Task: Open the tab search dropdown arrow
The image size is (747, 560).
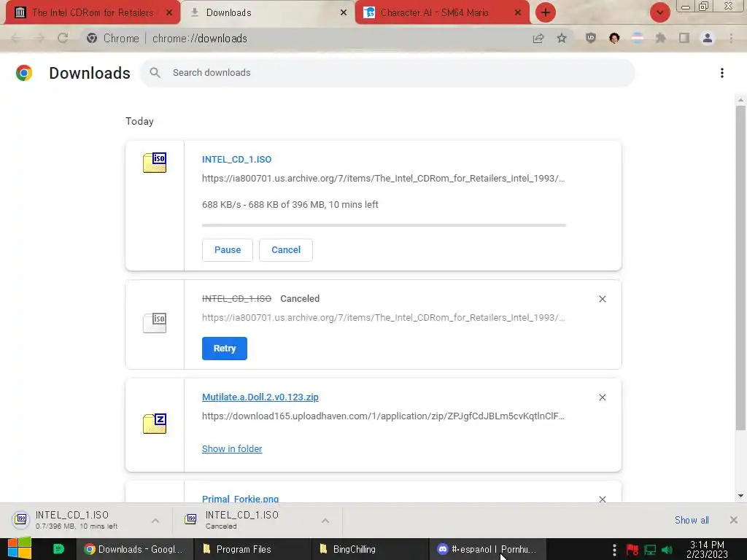Action: (659, 12)
